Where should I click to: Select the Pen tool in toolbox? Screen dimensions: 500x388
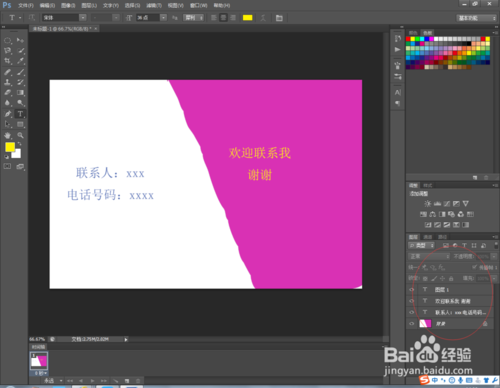[8, 114]
